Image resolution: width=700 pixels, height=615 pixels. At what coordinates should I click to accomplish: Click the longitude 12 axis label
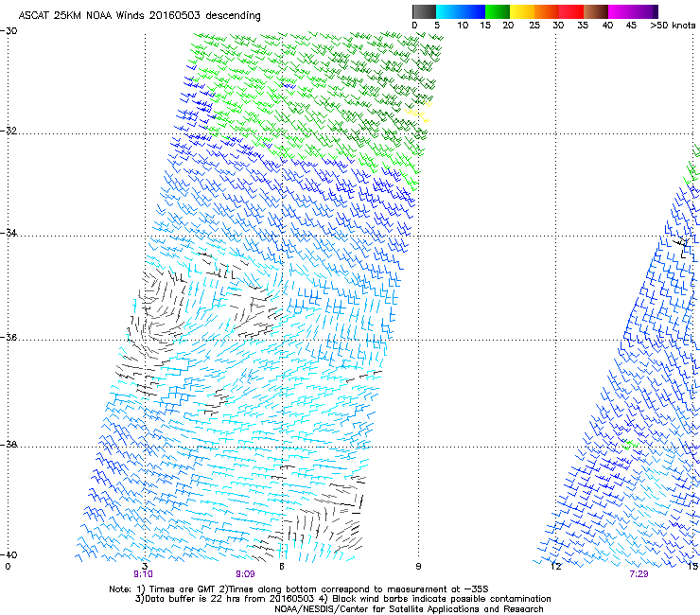pyautogui.click(x=556, y=567)
